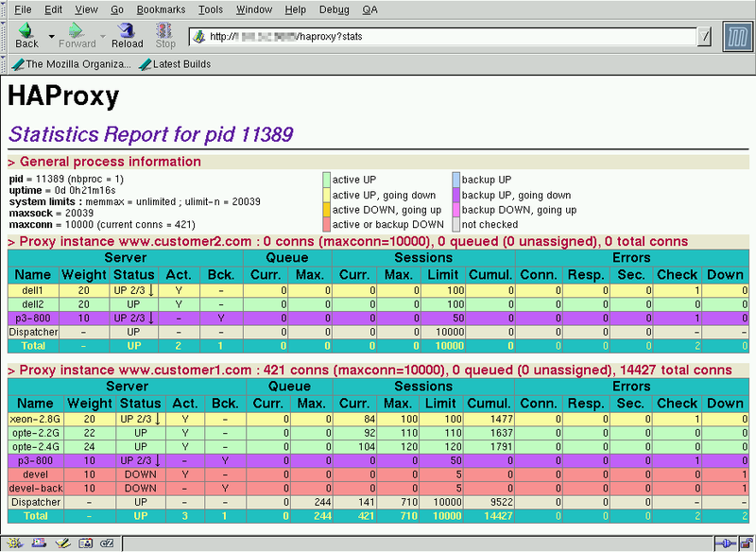This screenshot has width=756, height=552.
Task: Click the cumulative sessions value '1791'
Action: (x=502, y=447)
